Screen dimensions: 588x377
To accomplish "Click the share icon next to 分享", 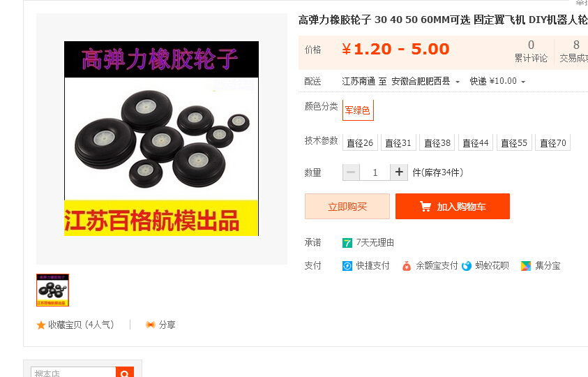I will pos(151,325).
